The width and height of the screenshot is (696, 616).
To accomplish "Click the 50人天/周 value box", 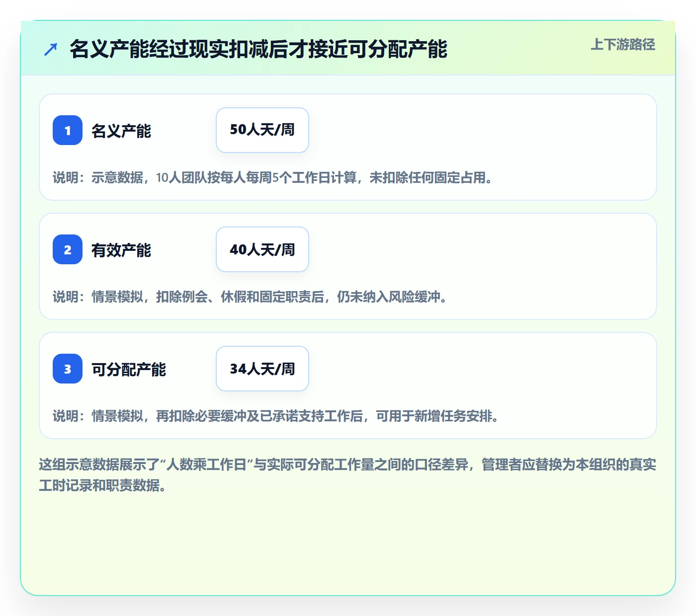I will [x=262, y=130].
